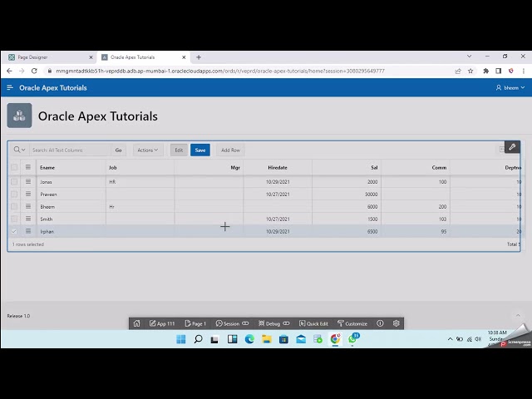532x399 pixels.
Task: Open row actions menu for Bheem
Action: coord(28,206)
